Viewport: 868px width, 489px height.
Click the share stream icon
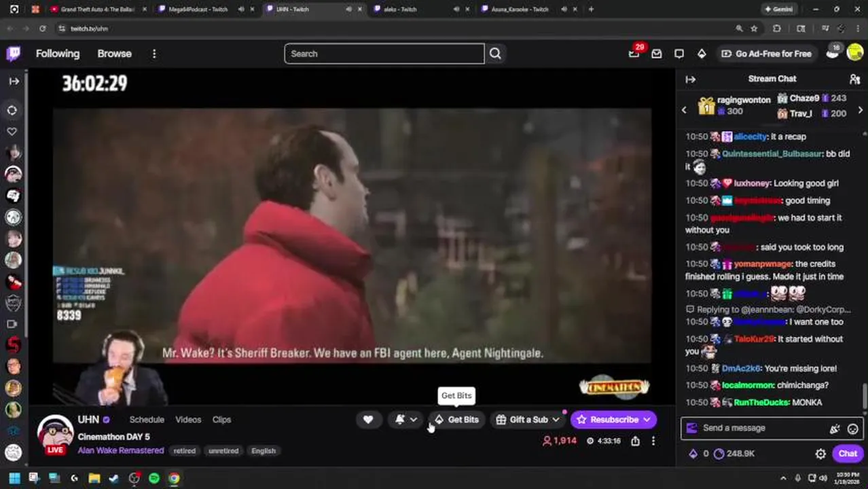[635, 441]
